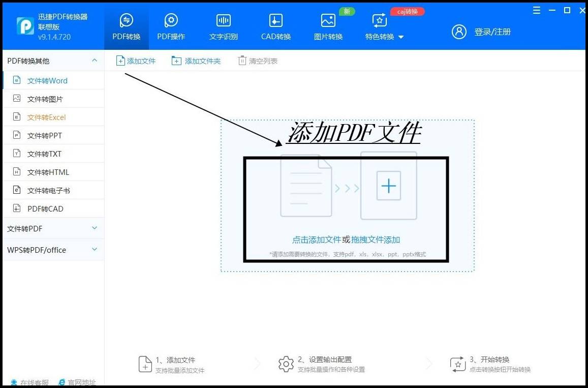Expand the WPS转PDF/office category
Image resolution: width=588 pixels, height=388 pixels.
tap(53, 250)
